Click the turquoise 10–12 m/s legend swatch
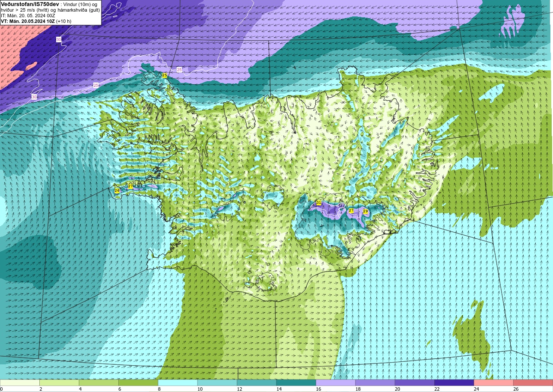Screen dimensions: 553x392 (217, 383)
